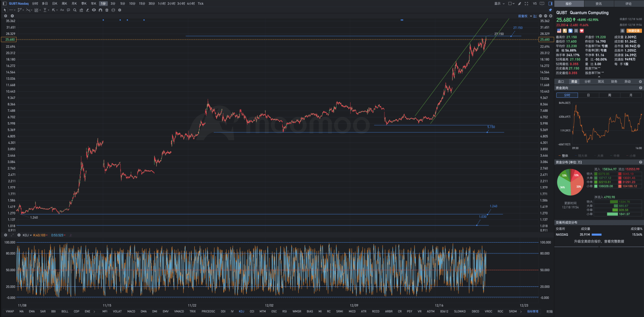Select the pencil drawing tool in drawing toolbar
The image size is (644, 317).
pos(87,10)
